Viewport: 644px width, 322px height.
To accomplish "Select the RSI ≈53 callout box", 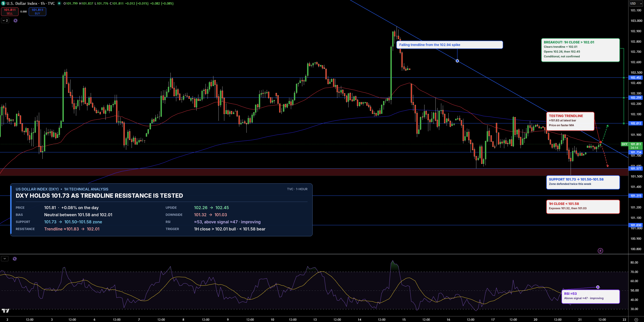I will click(x=590, y=296).
